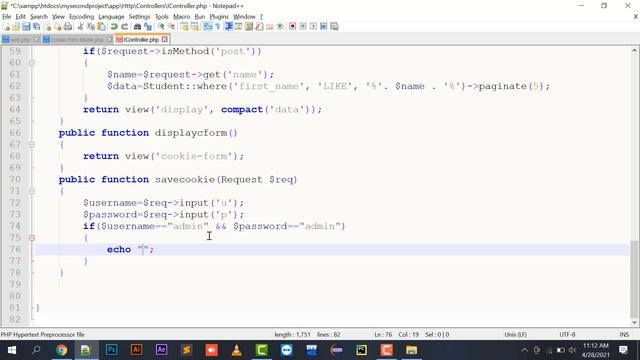Click the scrollbar down arrow
This screenshot has height=360, width=640.
pos(634,322)
